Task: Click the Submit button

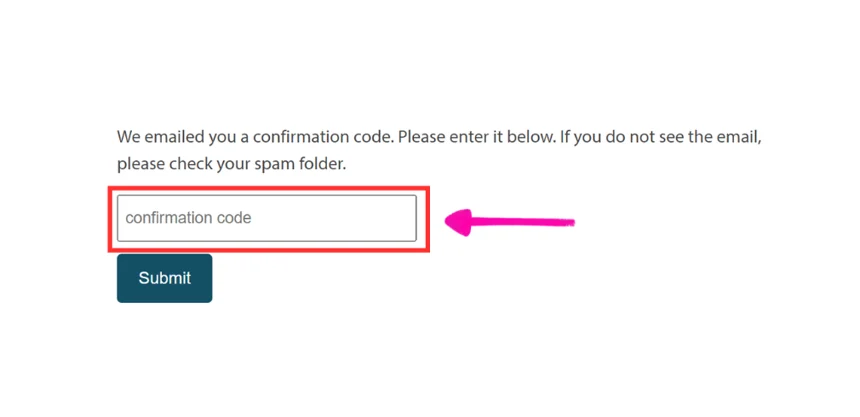Action: (165, 278)
